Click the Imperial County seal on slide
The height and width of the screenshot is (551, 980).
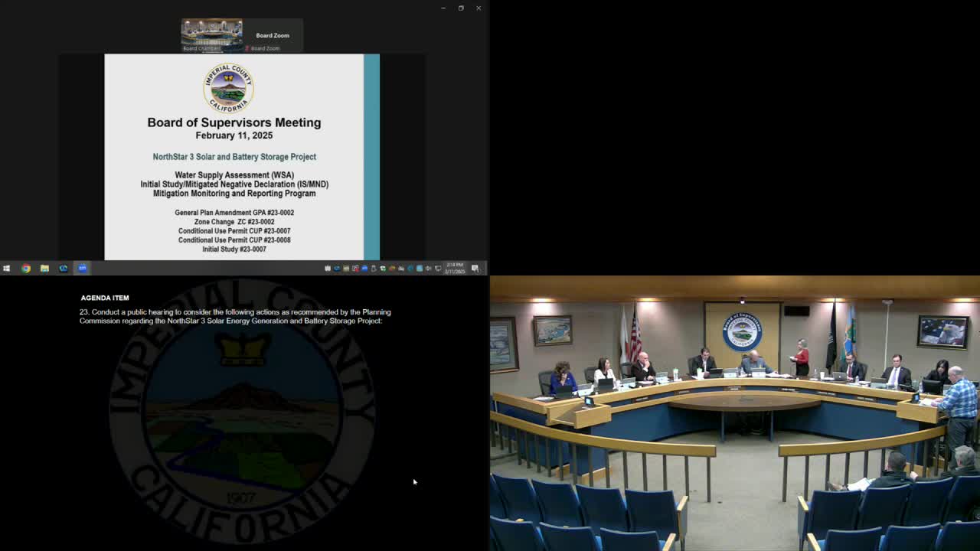point(228,88)
